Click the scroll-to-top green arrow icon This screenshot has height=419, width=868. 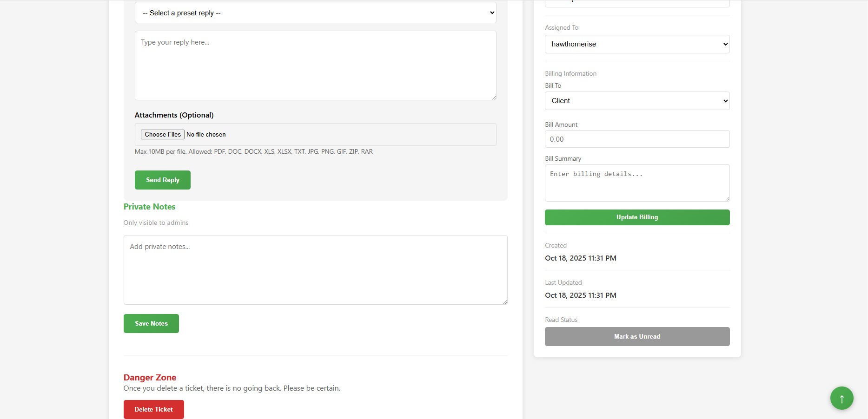841,398
